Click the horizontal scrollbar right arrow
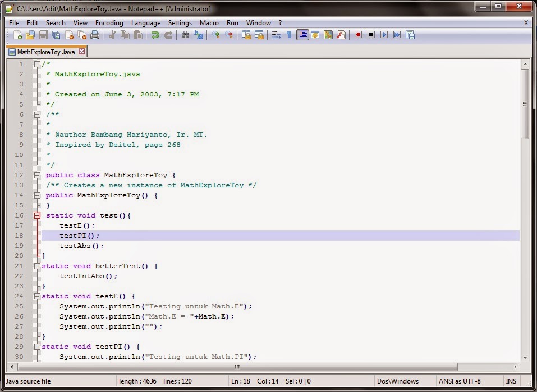 pos(516,367)
